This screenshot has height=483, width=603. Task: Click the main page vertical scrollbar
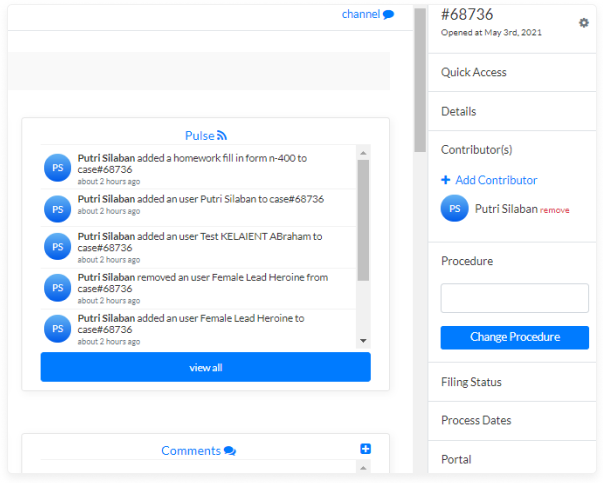coord(420,80)
